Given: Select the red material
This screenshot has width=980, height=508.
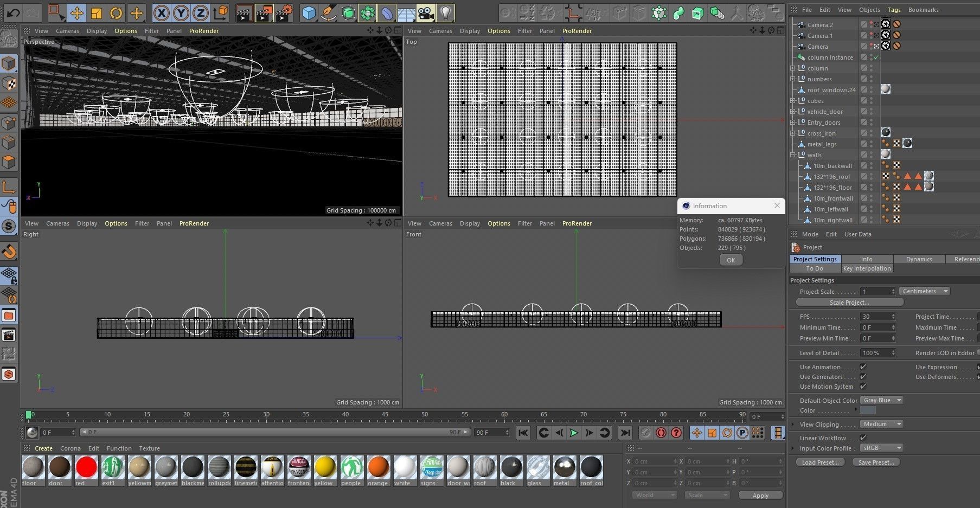Looking at the screenshot, I should [x=86, y=471].
